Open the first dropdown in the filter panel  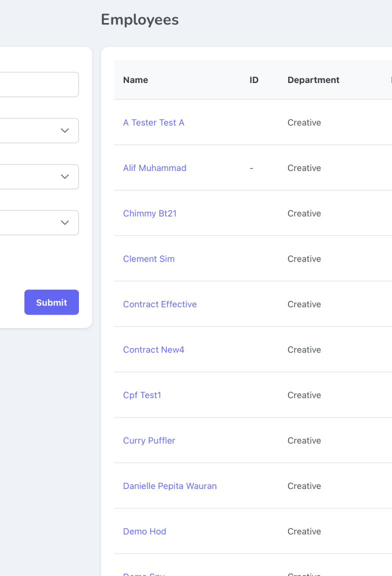click(38, 130)
